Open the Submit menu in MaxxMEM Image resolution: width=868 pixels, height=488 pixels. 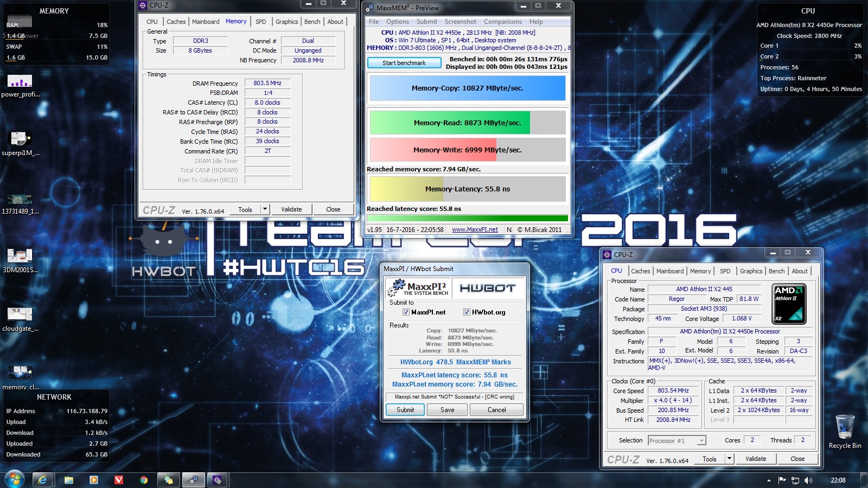[427, 22]
